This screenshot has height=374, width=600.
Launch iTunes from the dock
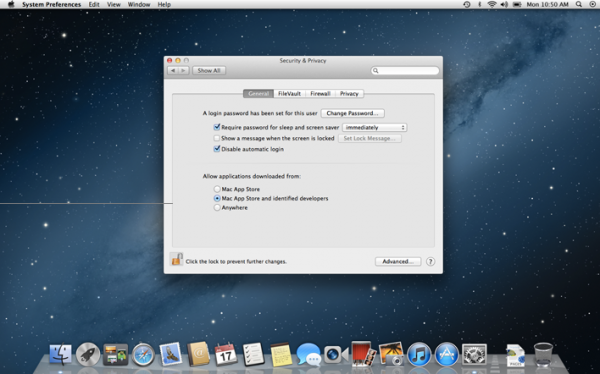(419, 354)
